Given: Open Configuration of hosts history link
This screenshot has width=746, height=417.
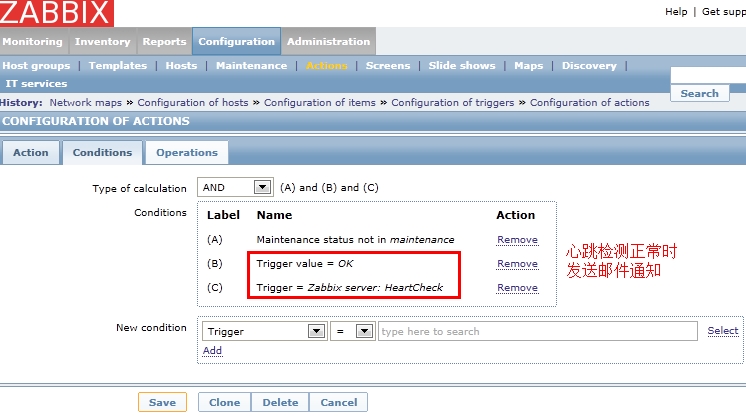Looking at the screenshot, I should click(x=193, y=103).
